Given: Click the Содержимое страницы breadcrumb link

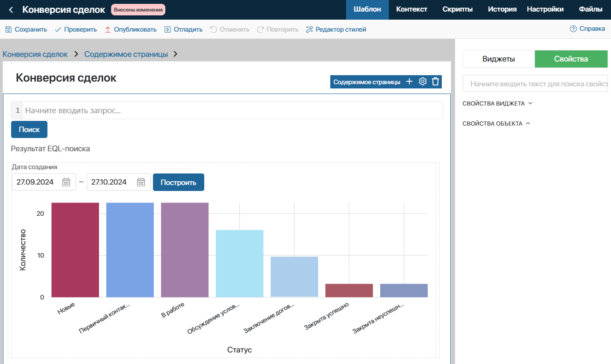Looking at the screenshot, I should 126,54.
